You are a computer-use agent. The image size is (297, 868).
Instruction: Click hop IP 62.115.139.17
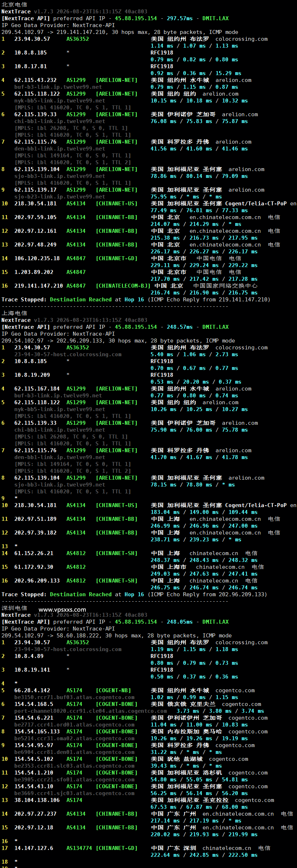35,190
